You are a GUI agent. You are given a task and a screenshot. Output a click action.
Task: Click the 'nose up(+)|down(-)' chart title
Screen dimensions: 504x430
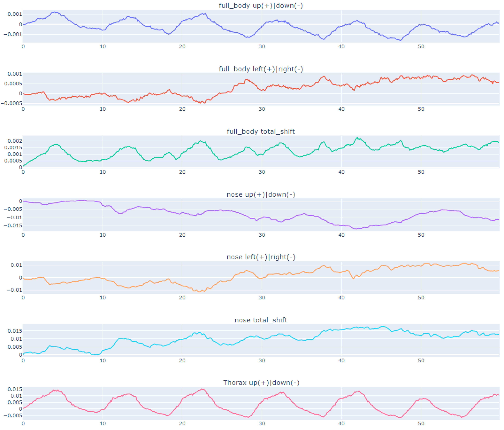pyautogui.click(x=261, y=194)
